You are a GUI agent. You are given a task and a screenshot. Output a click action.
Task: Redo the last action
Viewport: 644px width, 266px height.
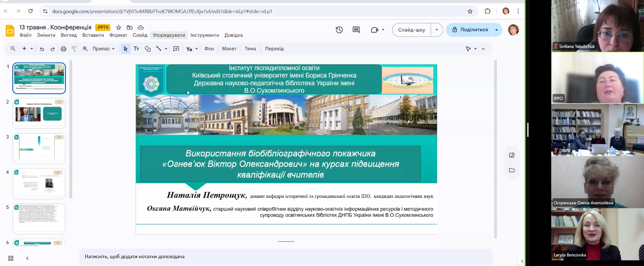coord(53,49)
